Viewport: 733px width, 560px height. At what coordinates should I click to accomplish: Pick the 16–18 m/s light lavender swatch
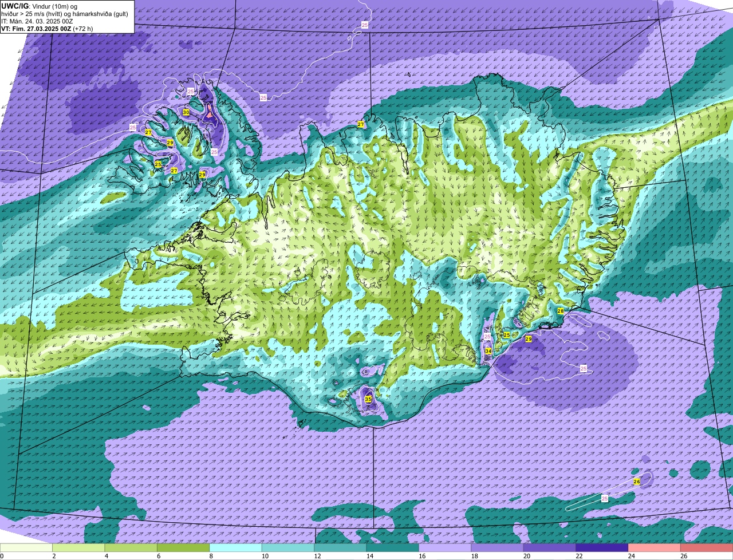445,548
